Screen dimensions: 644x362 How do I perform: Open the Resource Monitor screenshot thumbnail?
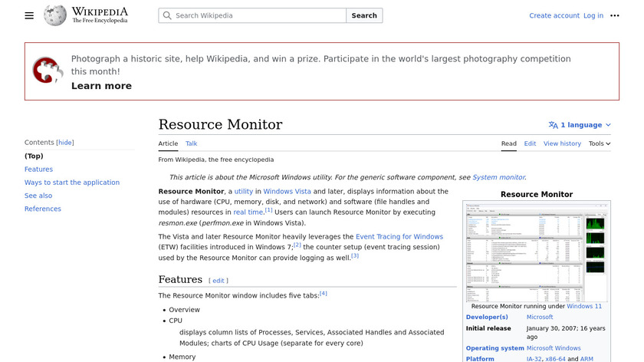tap(536, 252)
